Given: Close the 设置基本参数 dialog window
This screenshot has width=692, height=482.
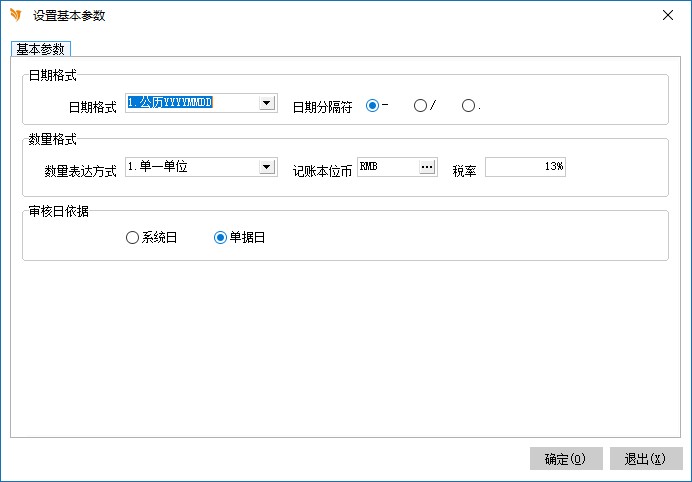Looking at the screenshot, I should 668,15.
